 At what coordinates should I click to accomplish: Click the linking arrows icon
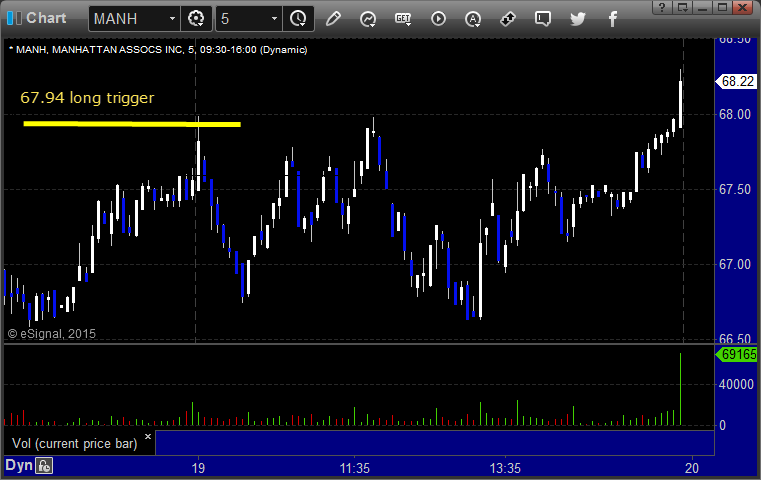(x=508, y=19)
